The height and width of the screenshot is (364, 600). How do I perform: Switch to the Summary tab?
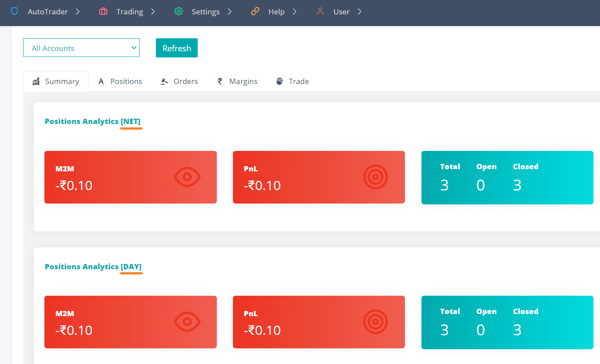pyautogui.click(x=56, y=81)
